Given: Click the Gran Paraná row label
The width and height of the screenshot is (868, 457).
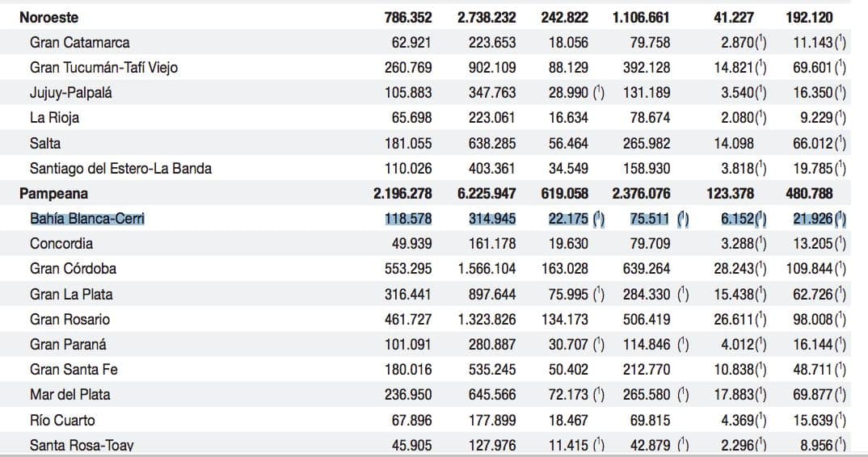Looking at the screenshot, I should [68, 345].
